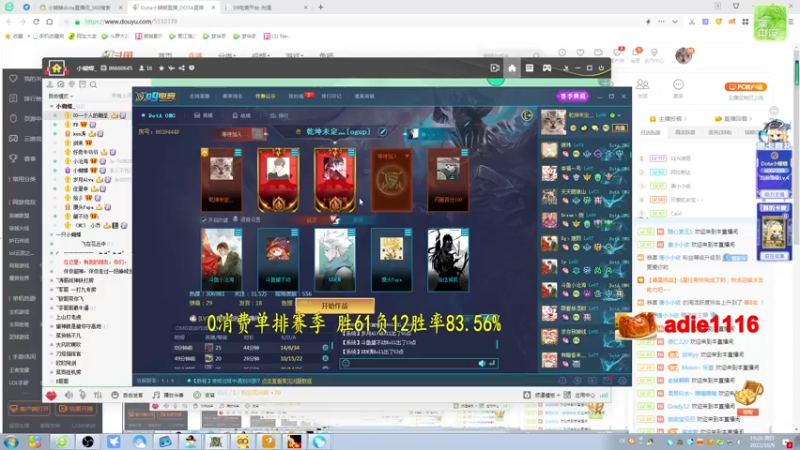Click the 应用中心 button in YY bottom bar
Viewport: 800px width, 450px height.
click(x=580, y=395)
